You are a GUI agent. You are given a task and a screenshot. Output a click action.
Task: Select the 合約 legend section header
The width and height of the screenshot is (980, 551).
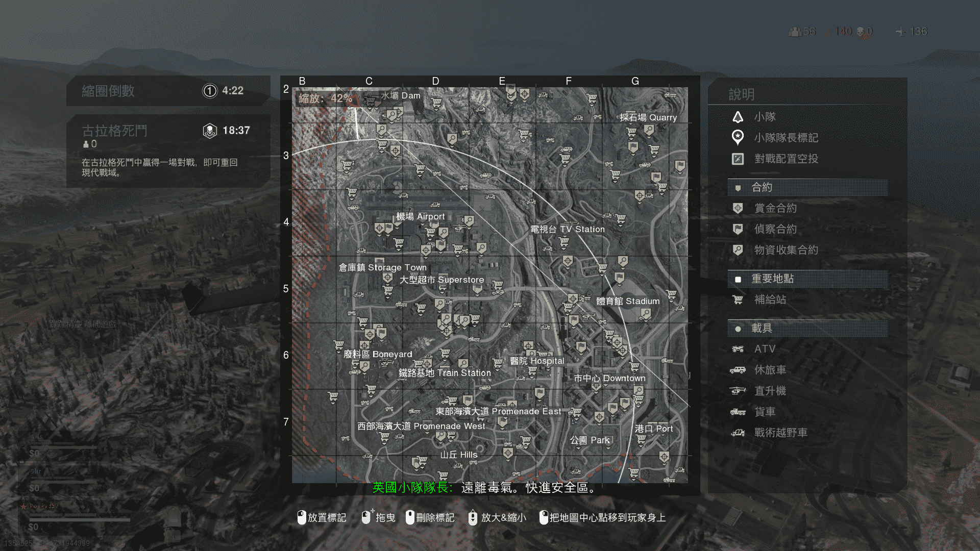point(807,187)
